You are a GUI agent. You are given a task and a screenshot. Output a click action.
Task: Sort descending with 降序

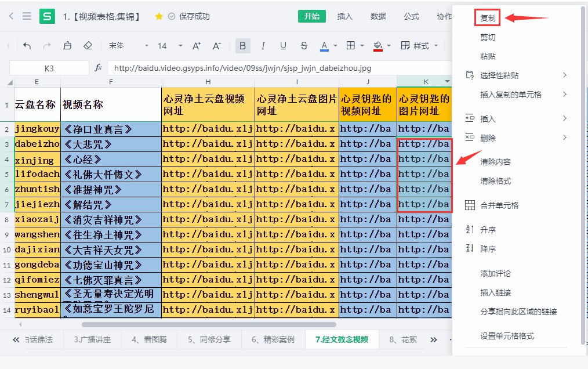coord(488,249)
